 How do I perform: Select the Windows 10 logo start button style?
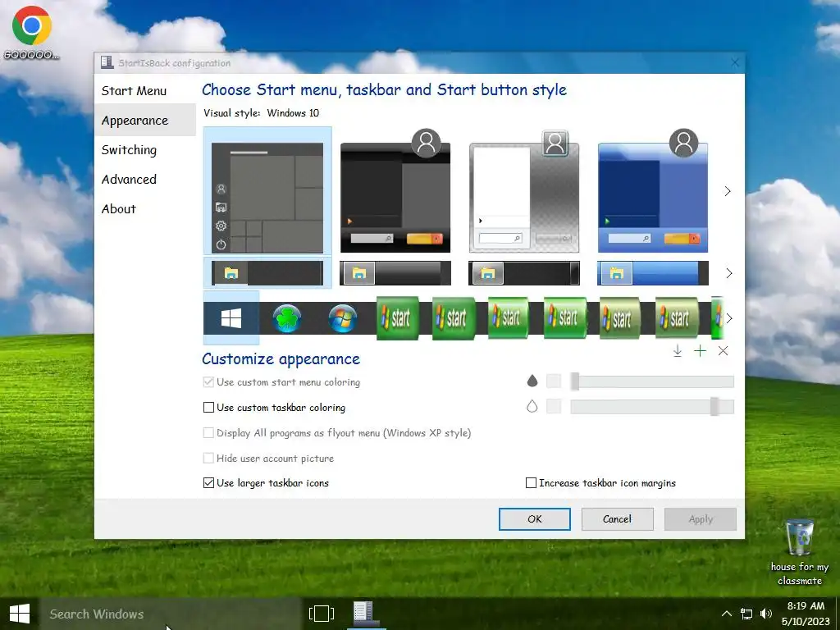pos(231,318)
